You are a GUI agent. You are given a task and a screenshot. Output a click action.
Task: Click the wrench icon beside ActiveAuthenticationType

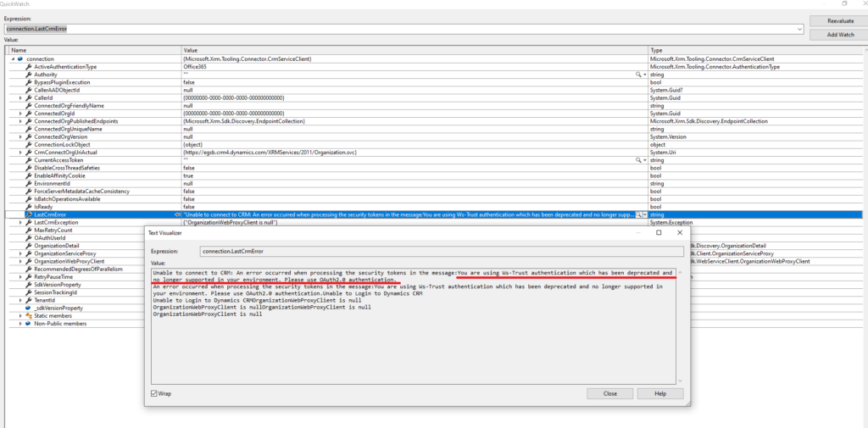pos(29,66)
